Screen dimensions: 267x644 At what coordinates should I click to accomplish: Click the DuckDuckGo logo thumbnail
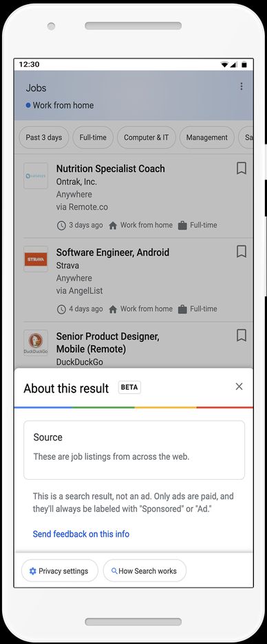pyautogui.click(x=36, y=343)
